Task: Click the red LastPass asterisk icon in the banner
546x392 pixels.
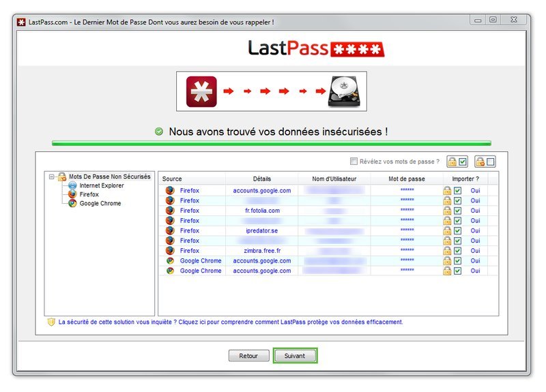Action: click(x=201, y=91)
